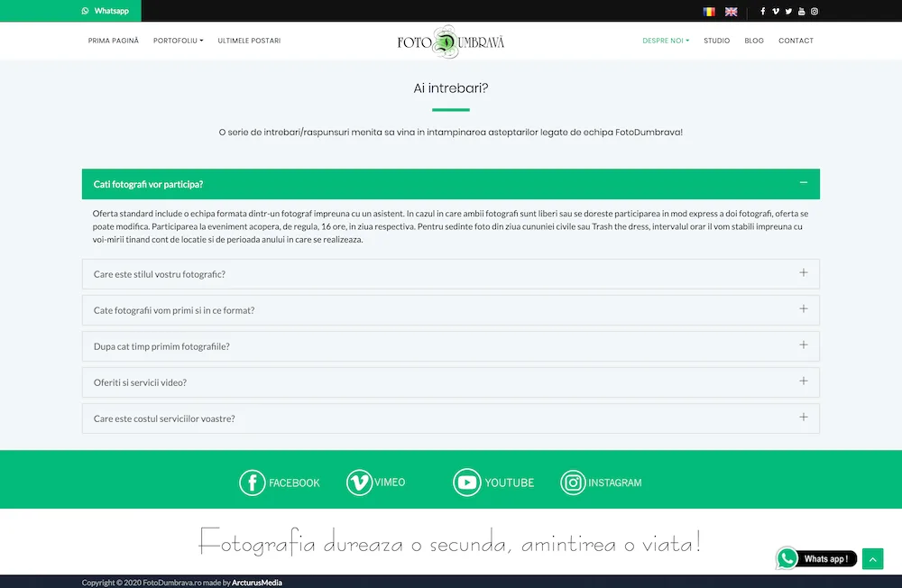Click the ArcturusMedia footer link
Image resolution: width=902 pixels, height=588 pixels.
coord(257,583)
